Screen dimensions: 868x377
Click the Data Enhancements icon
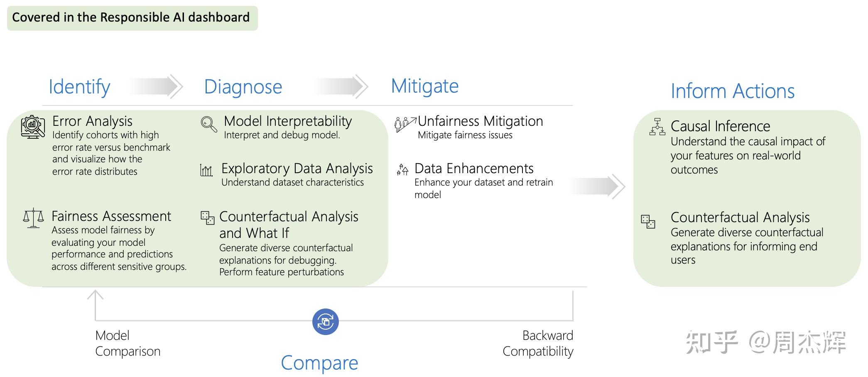pos(402,169)
